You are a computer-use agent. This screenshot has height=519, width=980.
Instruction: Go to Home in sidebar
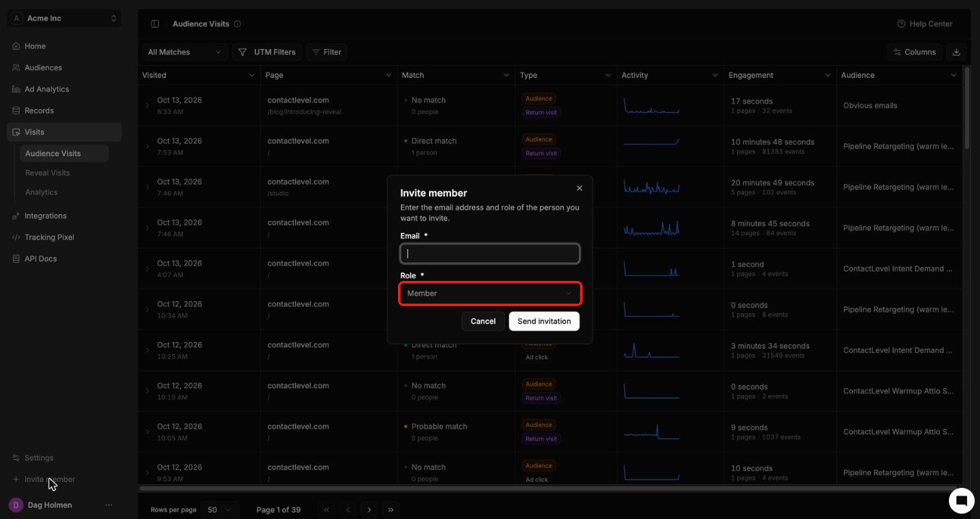(65, 46)
